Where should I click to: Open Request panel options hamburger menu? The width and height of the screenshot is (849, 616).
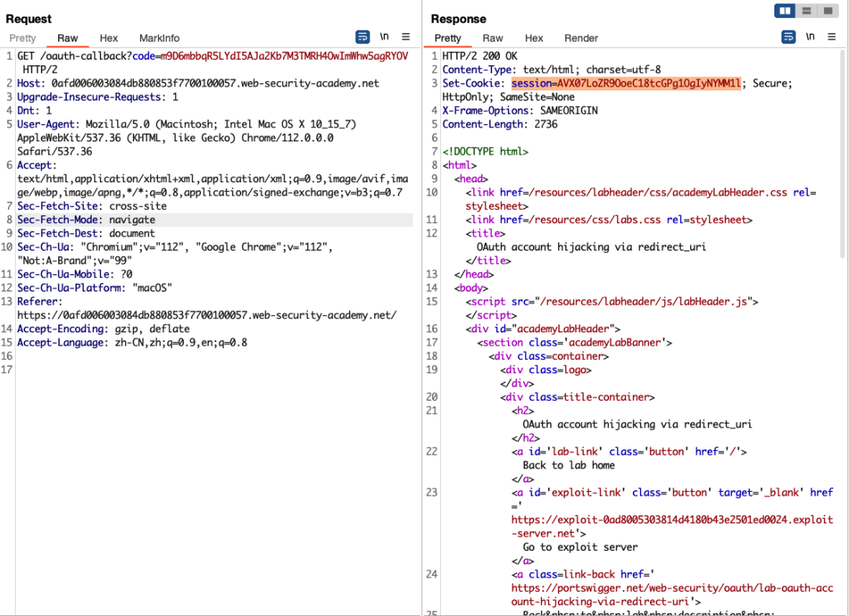coord(406,36)
